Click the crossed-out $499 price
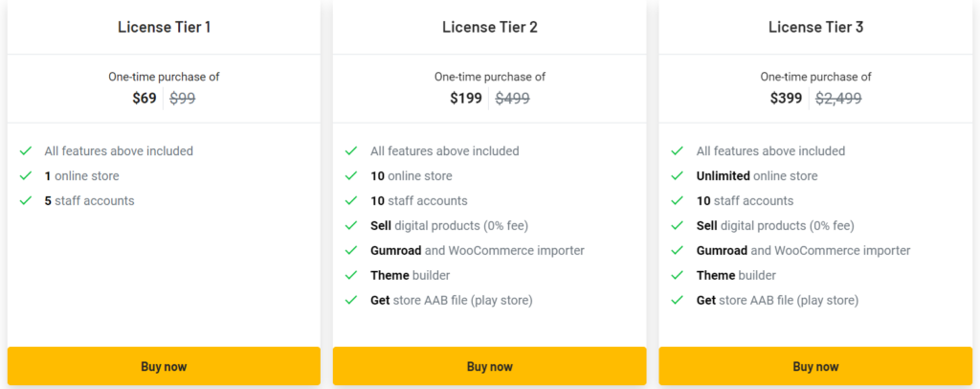Image resolution: width=980 pixels, height=389 pixels. pos(512,98)
